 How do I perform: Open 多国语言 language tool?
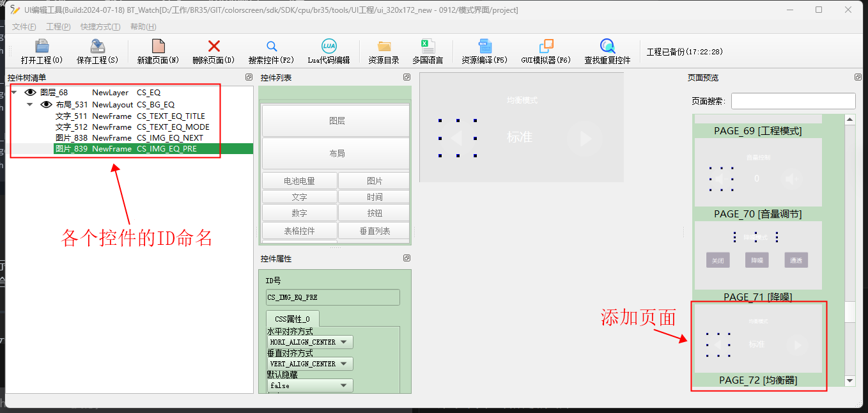point(428,47)
